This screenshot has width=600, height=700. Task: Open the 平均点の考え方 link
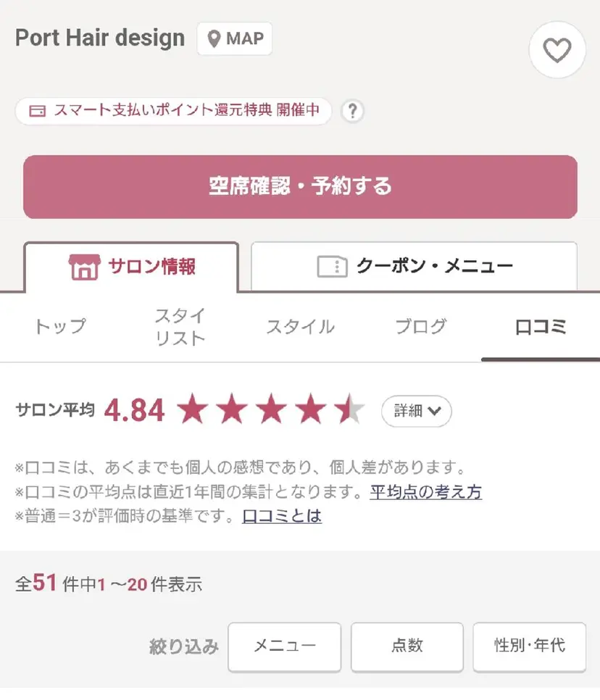pos(425,492)
